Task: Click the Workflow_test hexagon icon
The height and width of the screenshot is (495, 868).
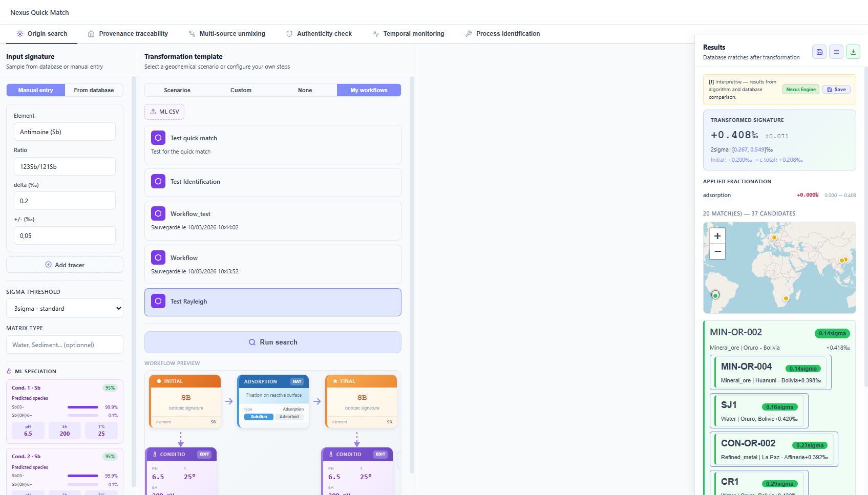Action: [158, 213]
